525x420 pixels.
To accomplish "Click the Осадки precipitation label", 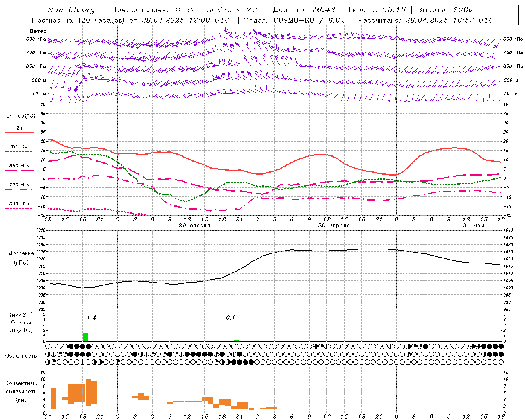I will [x=21, y=322].
